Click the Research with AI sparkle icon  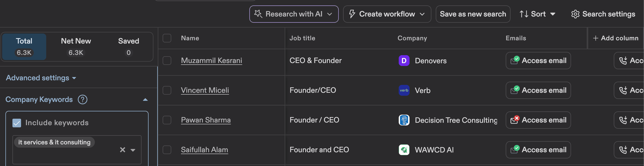(x=258, y=14)
